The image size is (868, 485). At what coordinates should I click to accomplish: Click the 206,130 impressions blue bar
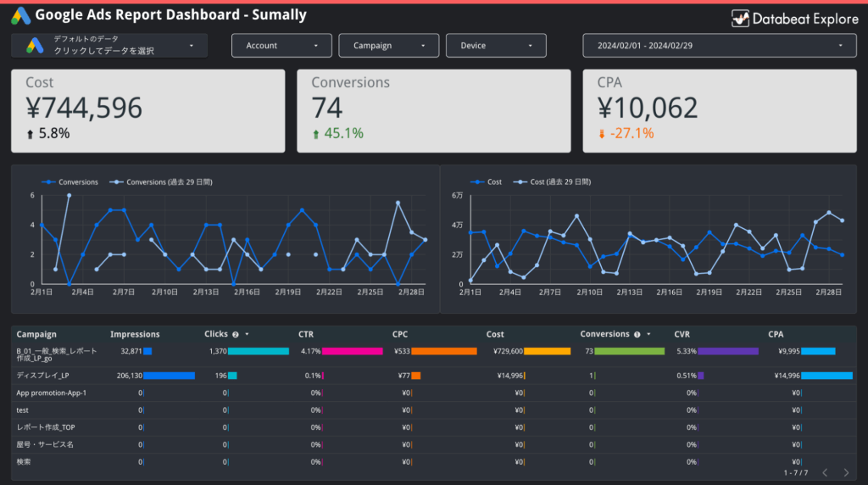point(170,376)
